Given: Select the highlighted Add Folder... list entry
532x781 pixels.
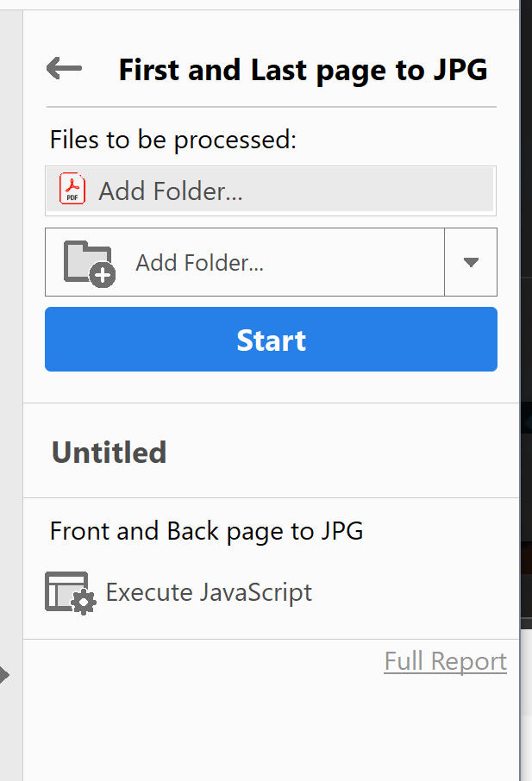Looking at the screenshot, I should click(x=270, y=190).
